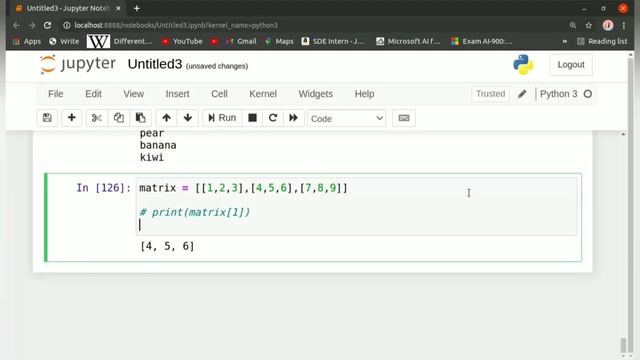Click the Trusted notebook indicator
The height and width of the screenshot is (360, 640).
tap(490, 94)
